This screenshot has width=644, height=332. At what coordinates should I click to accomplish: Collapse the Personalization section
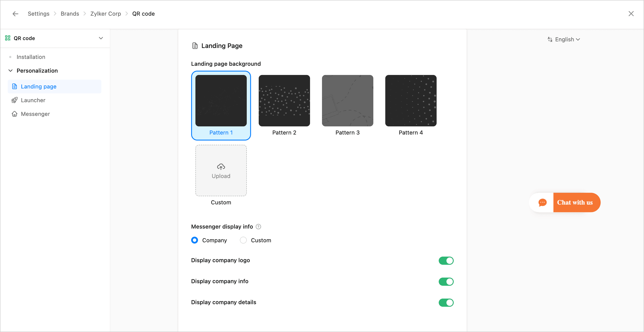pyautogui.click(x=10, y=71)
